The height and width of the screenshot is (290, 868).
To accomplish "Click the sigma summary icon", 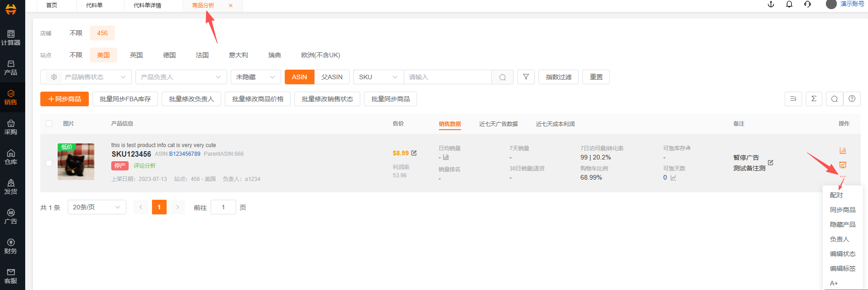I will (x=814, y=99).
